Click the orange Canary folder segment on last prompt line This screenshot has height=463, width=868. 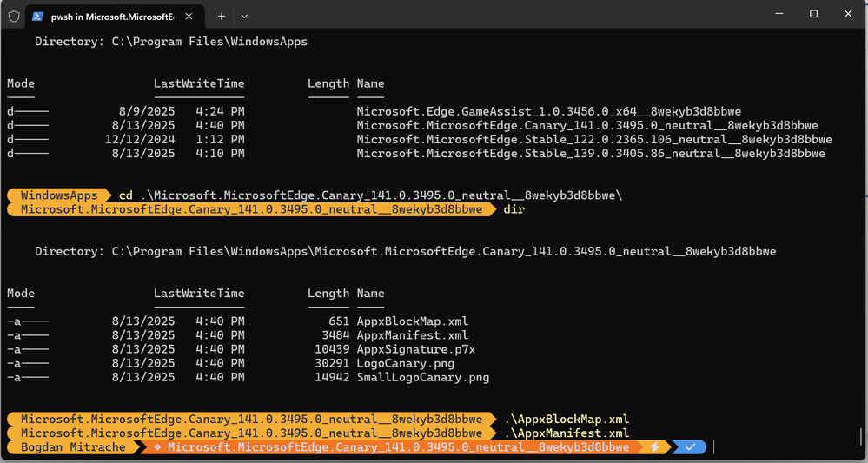click(392, 447)
